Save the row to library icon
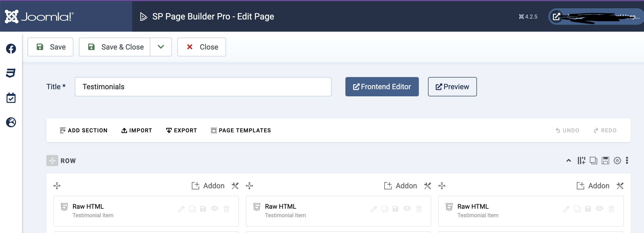Screen dimensions: 644x233 click(605, 161)
